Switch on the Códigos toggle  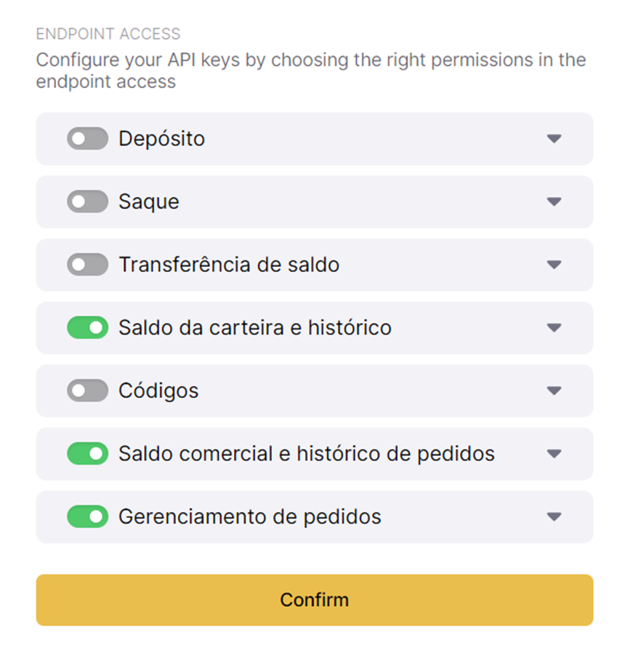[87, 391]
